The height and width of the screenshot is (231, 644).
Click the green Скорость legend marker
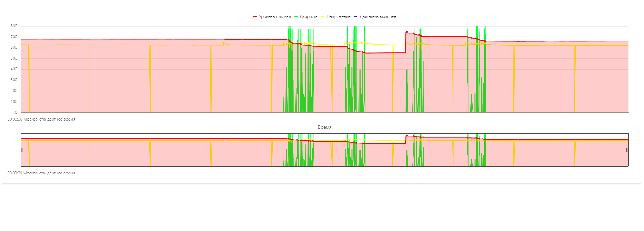click(x=296, y=17)
